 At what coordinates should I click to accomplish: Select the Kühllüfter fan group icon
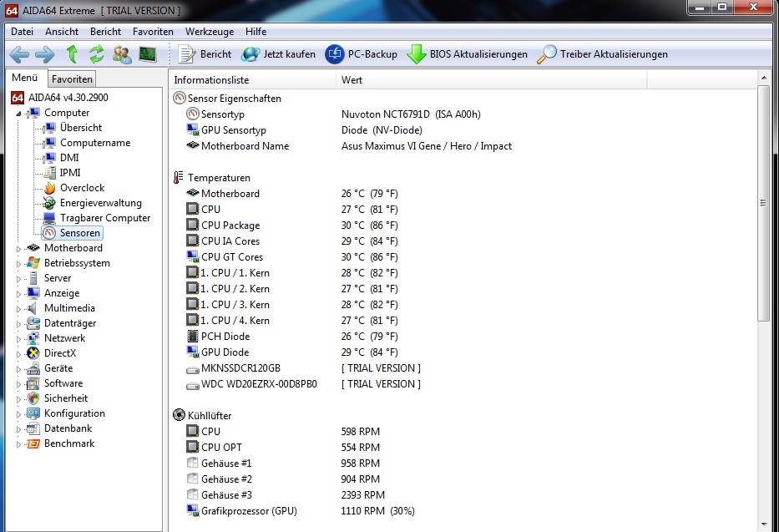pyautogui.click(x=179, y=415)
